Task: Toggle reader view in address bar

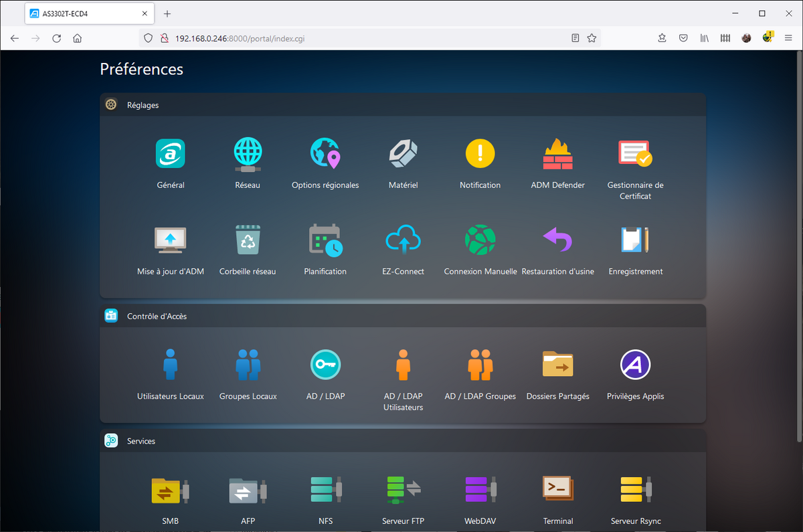Action: point(575,38)
